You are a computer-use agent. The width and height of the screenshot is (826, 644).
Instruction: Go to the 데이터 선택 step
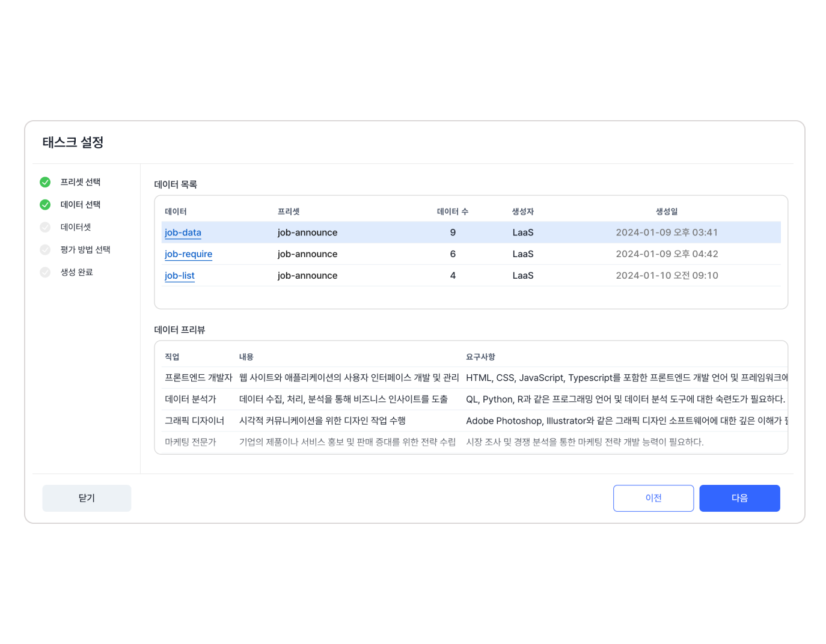(81, 205)
